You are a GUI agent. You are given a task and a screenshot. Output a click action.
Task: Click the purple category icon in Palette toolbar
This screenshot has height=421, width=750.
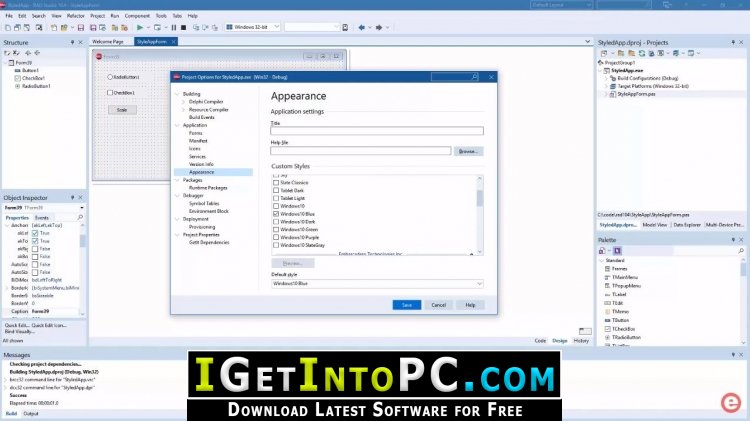[x=617, y=251]
